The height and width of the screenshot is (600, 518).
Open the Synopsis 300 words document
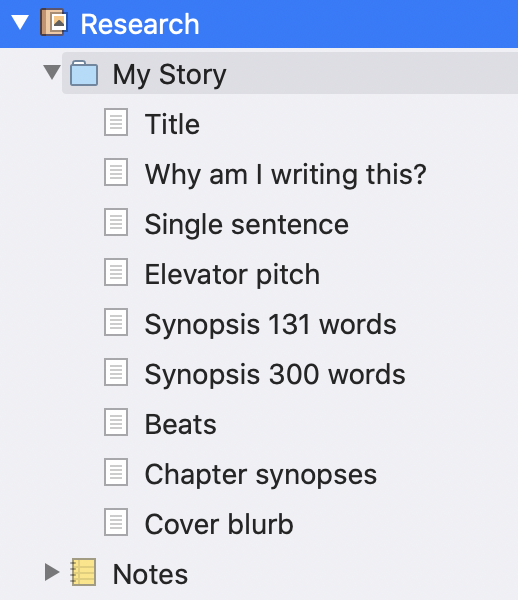275,375
